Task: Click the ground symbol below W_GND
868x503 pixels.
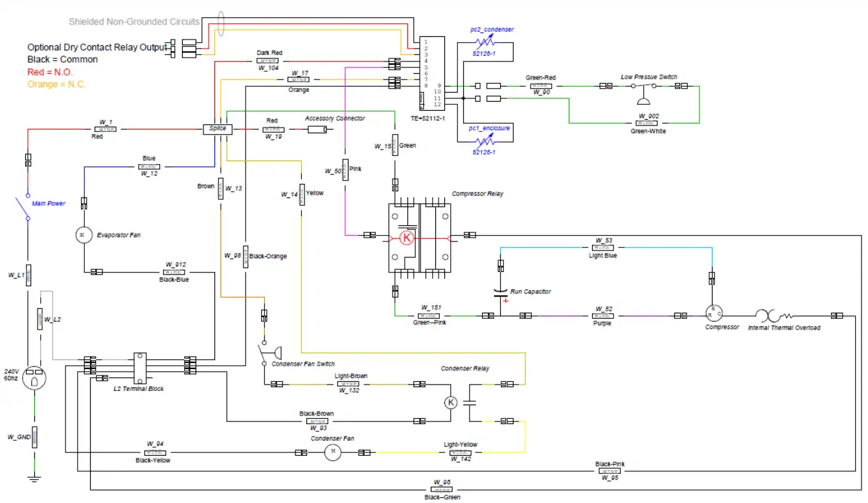Action: pos(34,479)
